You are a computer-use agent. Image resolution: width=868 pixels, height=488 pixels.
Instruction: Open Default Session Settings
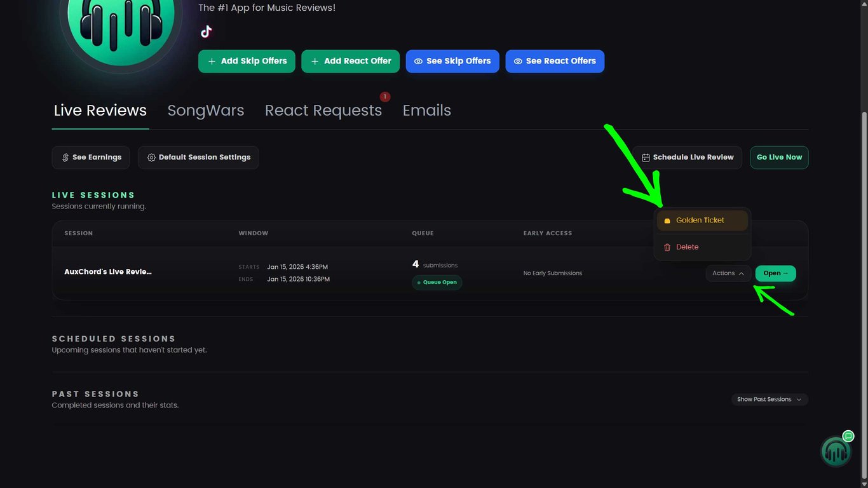[198, 158]
